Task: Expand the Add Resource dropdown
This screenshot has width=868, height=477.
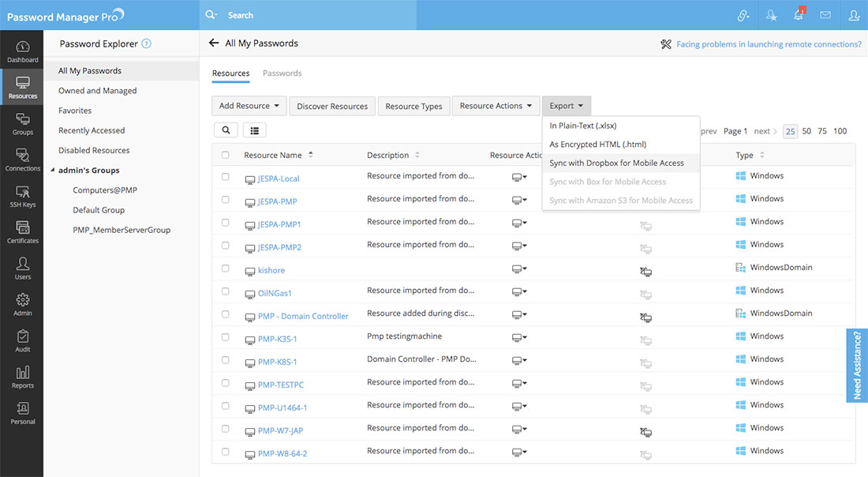Action: click(x=249, y=106)
